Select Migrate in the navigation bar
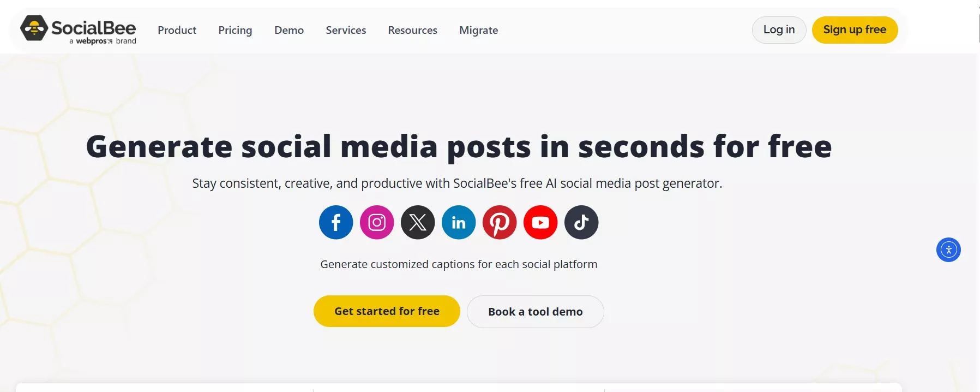The width and height of the screenshot is (980, 392). click(478, 30)
